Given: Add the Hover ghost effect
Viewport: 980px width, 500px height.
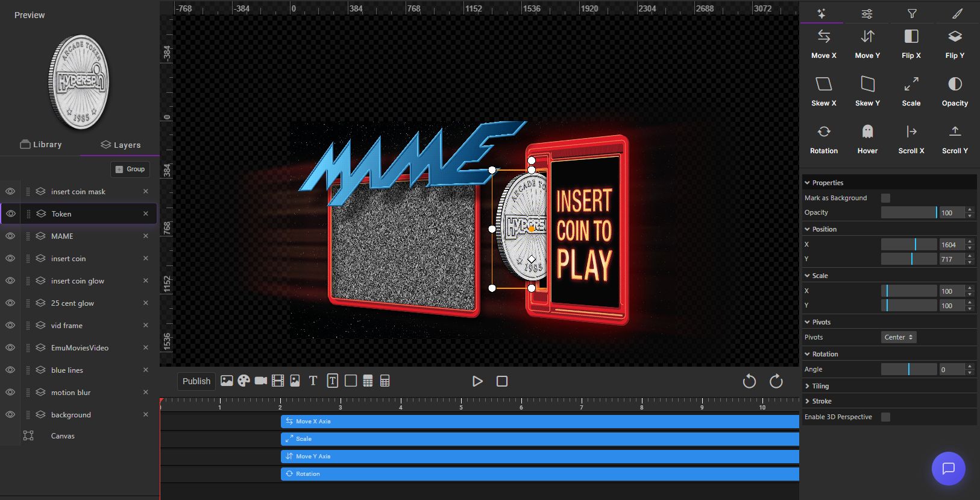Looking at the screenshot, I should tap(867, 139).
